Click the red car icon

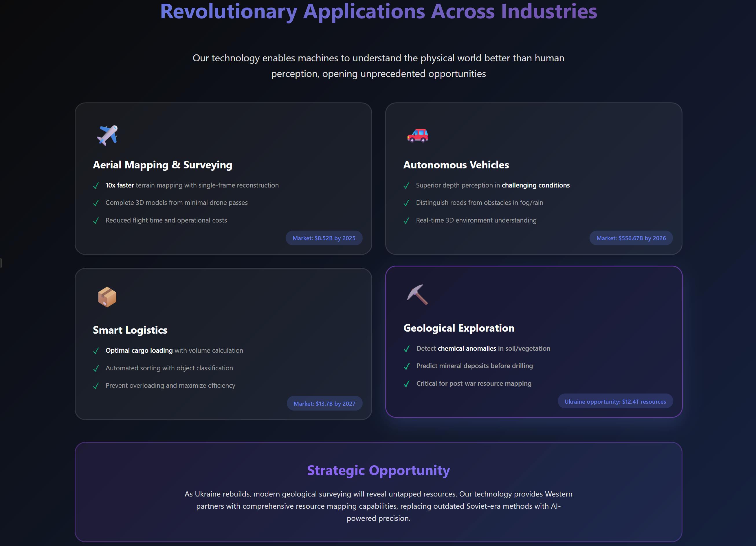(417, 135)
